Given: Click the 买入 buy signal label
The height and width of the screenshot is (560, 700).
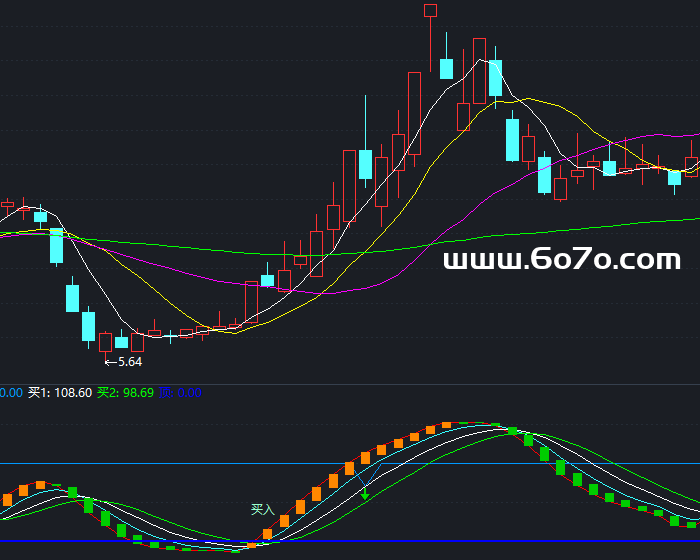Looking at the screenshot, I should (x=262, y=509).
